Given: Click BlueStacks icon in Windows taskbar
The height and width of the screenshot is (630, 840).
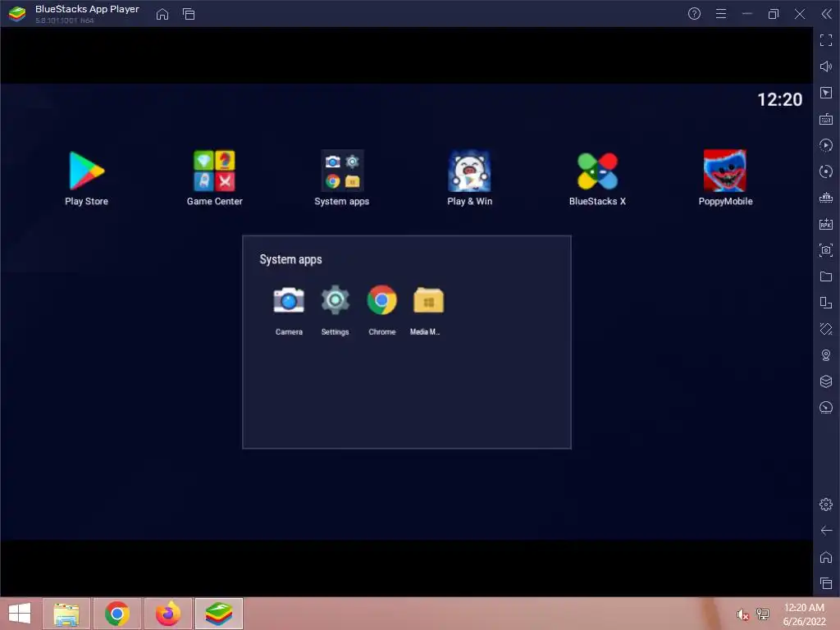Looking at the screenshot, I should point(219,614).
